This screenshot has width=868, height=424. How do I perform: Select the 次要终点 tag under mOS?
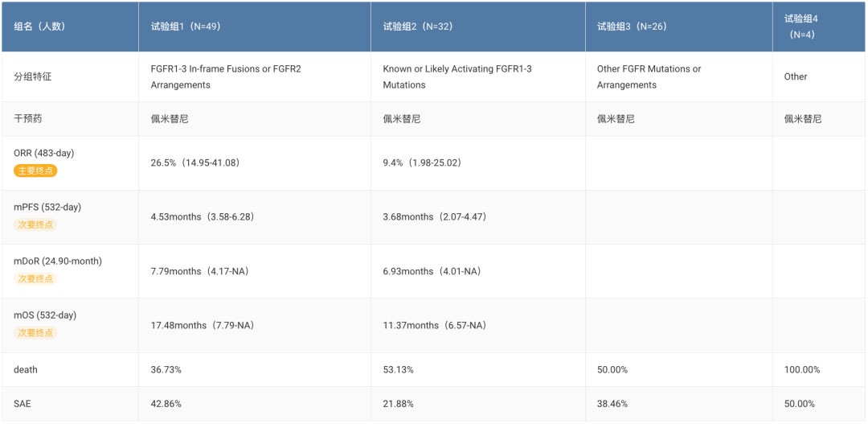(35, 332)
